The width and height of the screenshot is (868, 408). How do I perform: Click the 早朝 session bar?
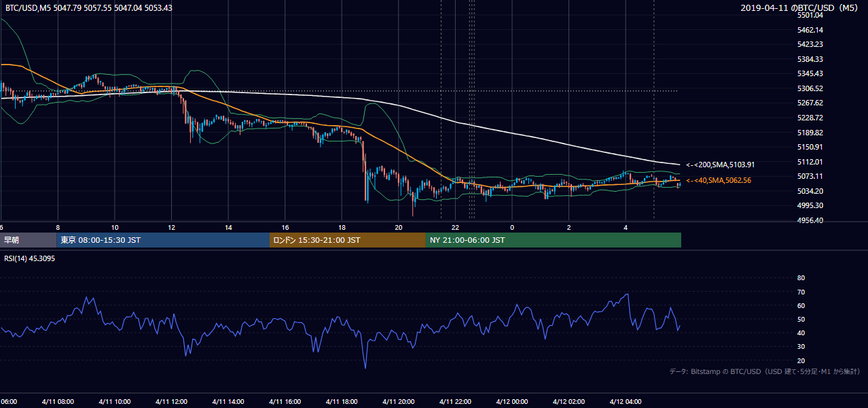(x=28, y=240)
